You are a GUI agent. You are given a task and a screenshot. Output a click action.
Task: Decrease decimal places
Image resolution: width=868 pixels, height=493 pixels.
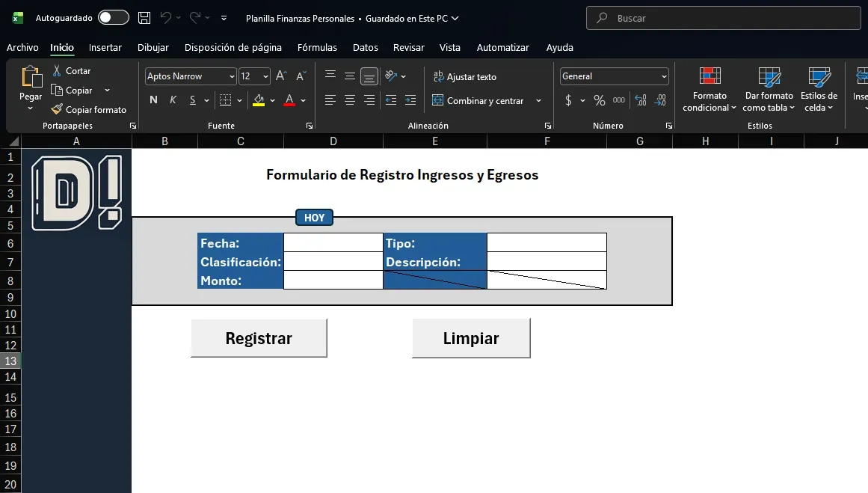click(x=660, y=100)
